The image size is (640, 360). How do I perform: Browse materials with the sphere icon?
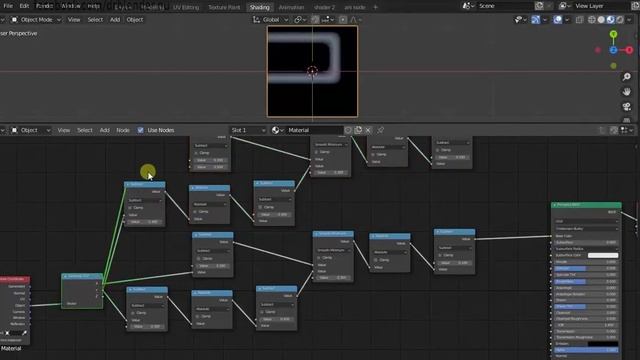tap(277, 130)
